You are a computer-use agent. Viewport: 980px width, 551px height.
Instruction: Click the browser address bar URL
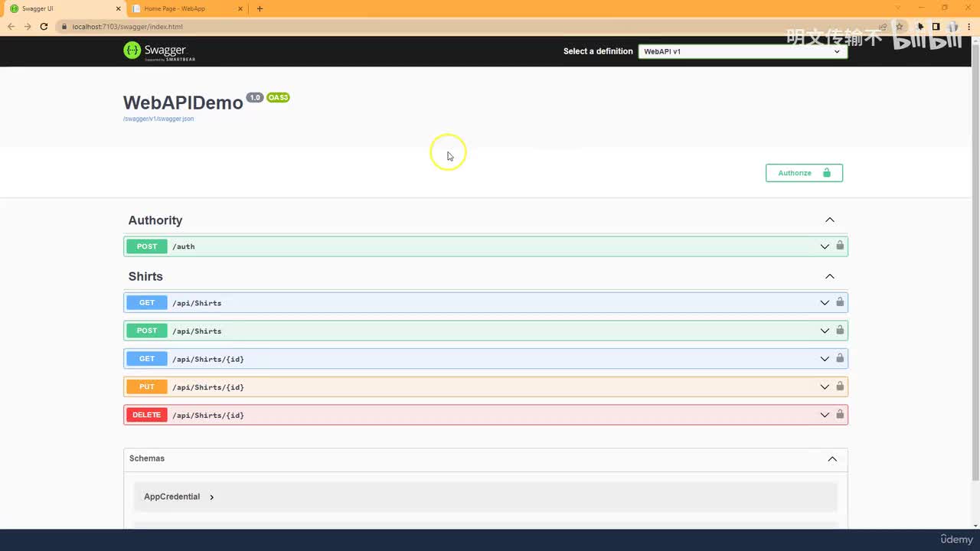(128, 27)
